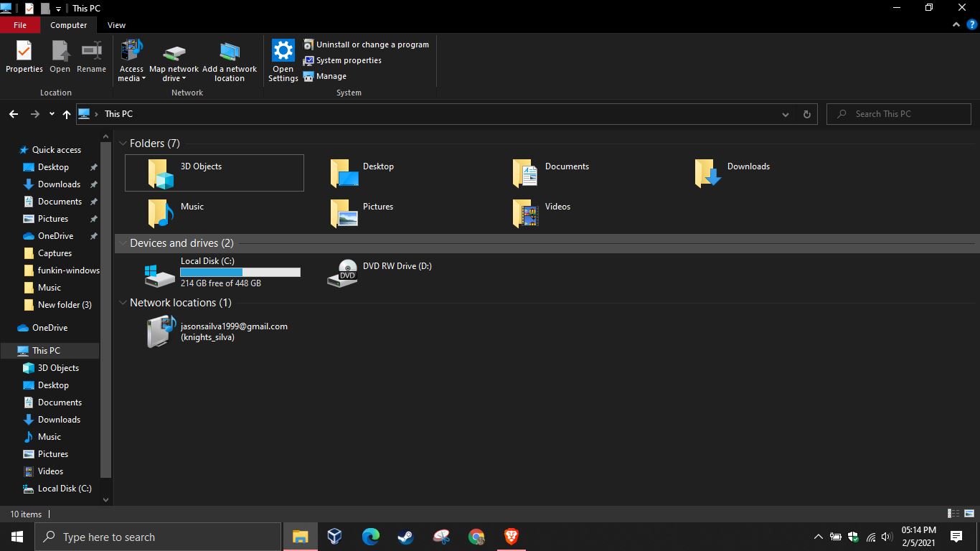Open System properties
The image size is (980, 551).
click(342, 60)
